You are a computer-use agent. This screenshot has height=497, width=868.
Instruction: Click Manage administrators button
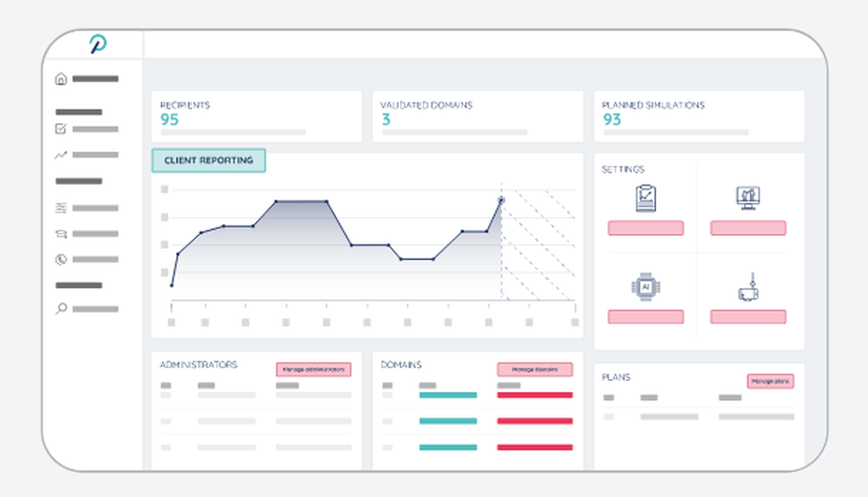[x=313, y=369]
